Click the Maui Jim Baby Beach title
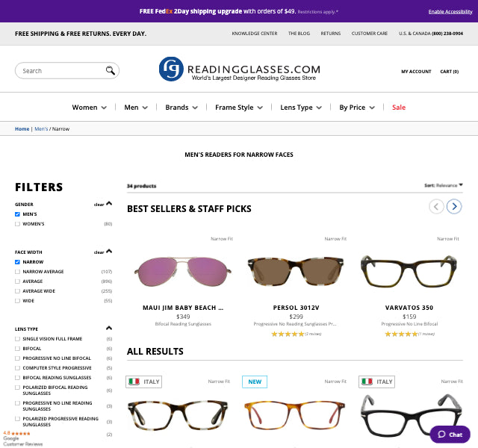The width and height of the screenshot is (478, 448). 183,308
